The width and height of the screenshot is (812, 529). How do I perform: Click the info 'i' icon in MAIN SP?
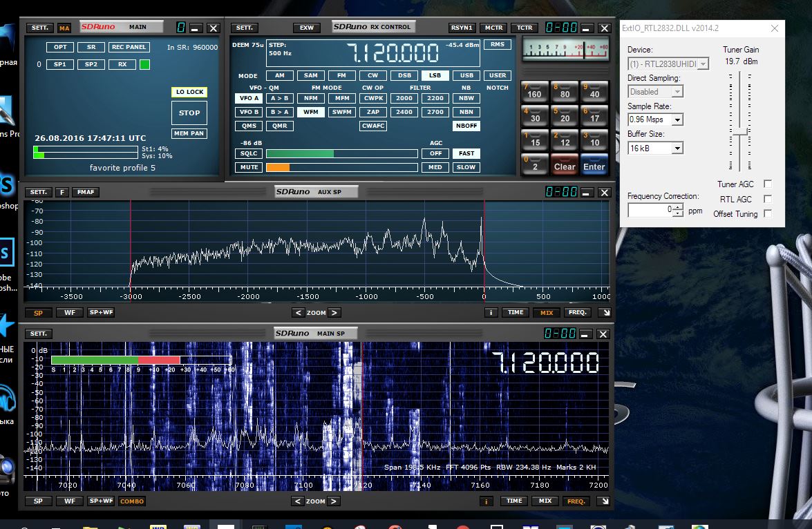(x=486, y=501)
